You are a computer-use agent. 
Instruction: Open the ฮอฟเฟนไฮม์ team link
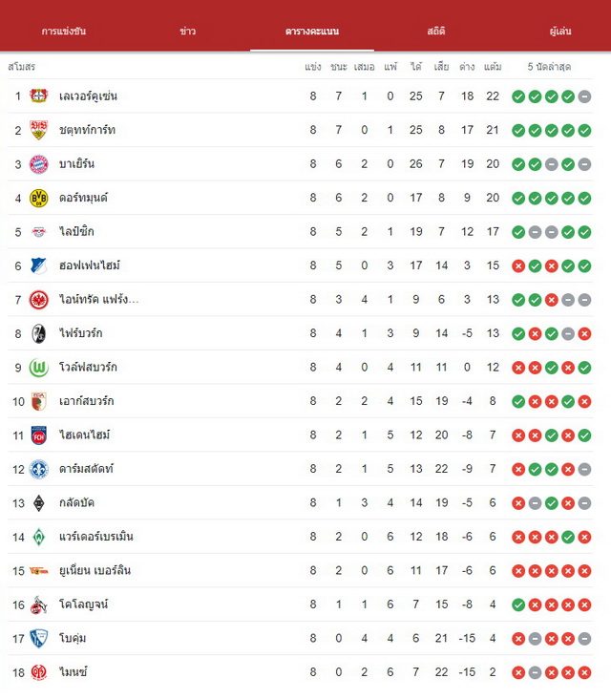89,265
